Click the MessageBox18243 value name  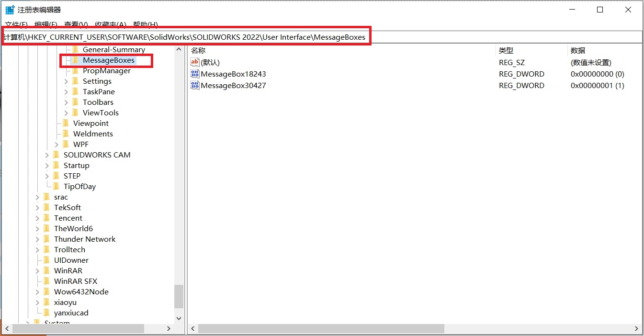point(233,74)
